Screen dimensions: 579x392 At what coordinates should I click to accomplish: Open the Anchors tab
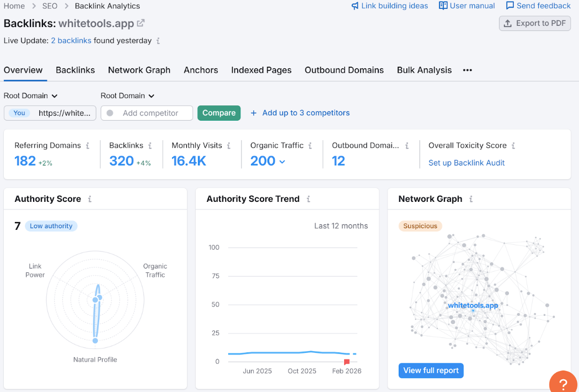click(x=201, y=70)
